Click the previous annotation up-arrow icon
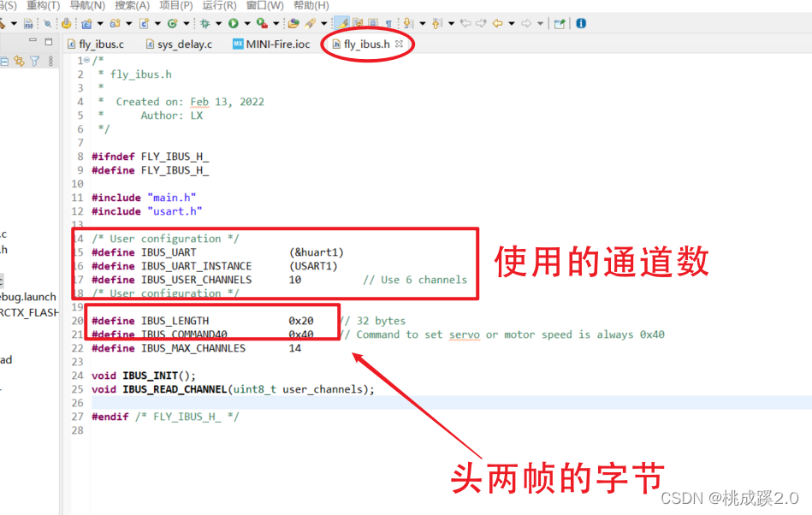This screenshot has width=812, height=515. point(437,23)
